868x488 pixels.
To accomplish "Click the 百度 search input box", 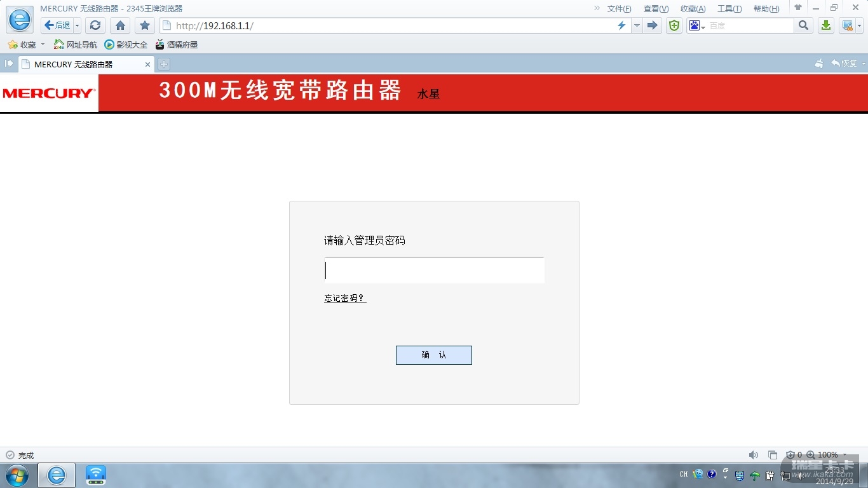I will click(750, 25).
